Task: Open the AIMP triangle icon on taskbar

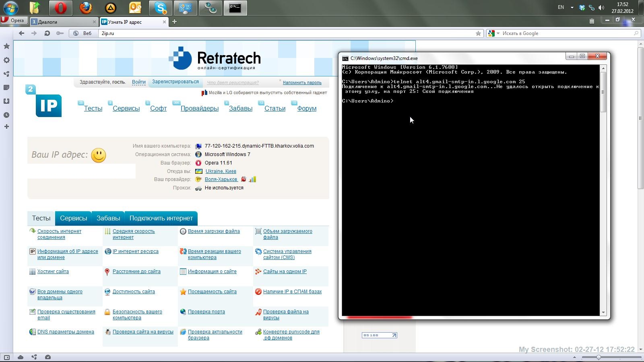Action: click(x=111, y=8)
